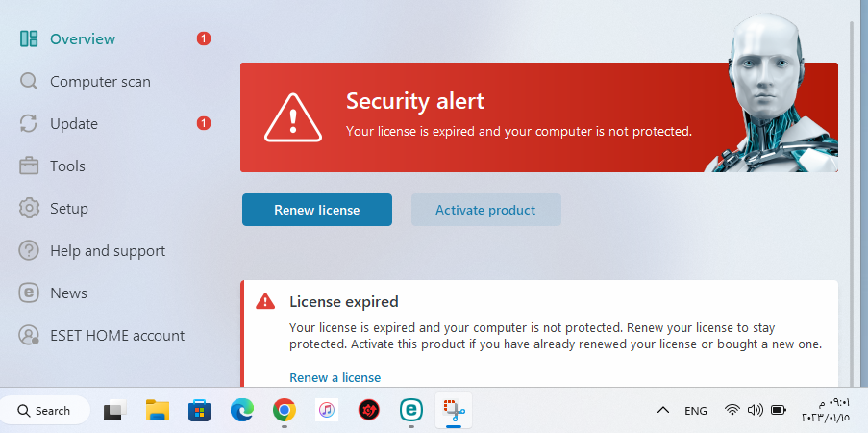Open the Update refresh arrows icon

pos(28,123)
